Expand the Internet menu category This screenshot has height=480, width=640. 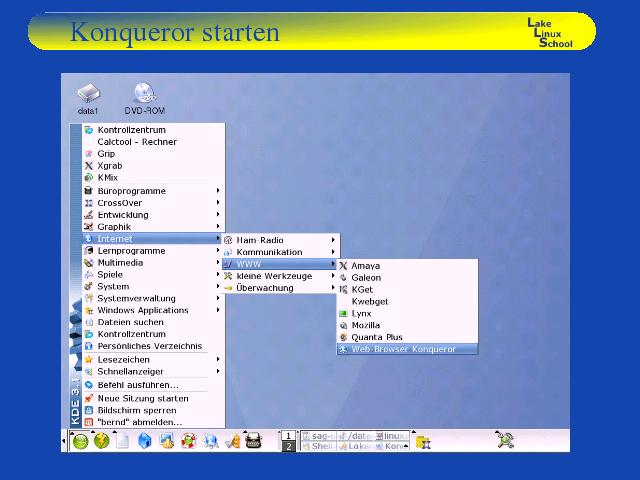point(153,238)
